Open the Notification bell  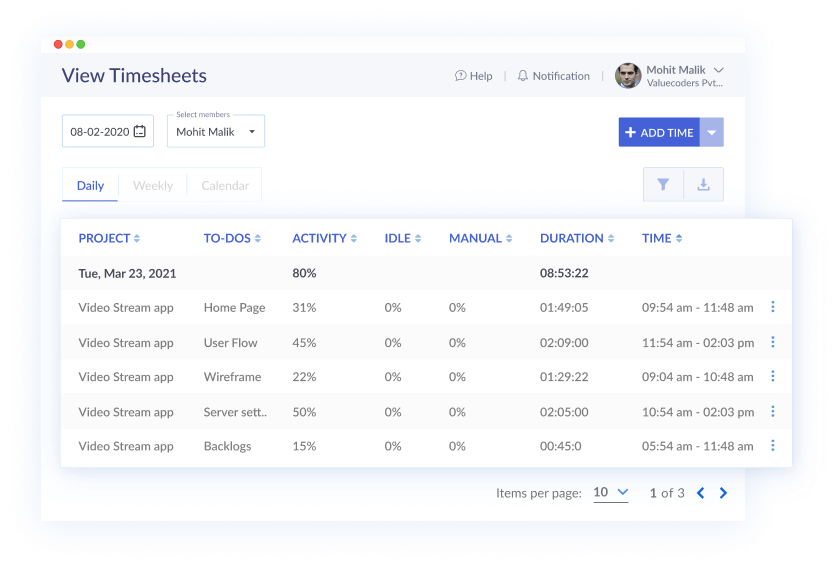click(522, 76)
